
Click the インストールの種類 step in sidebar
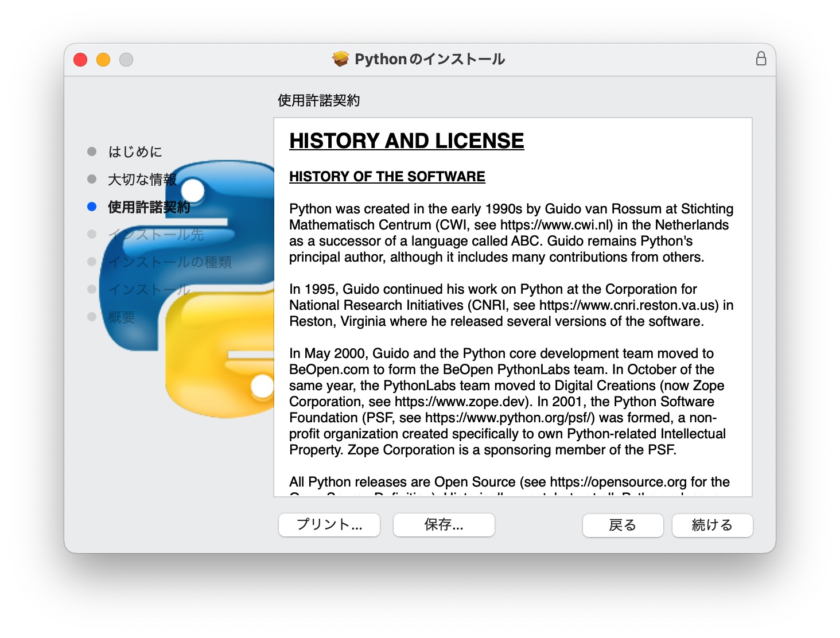(170, 262)
